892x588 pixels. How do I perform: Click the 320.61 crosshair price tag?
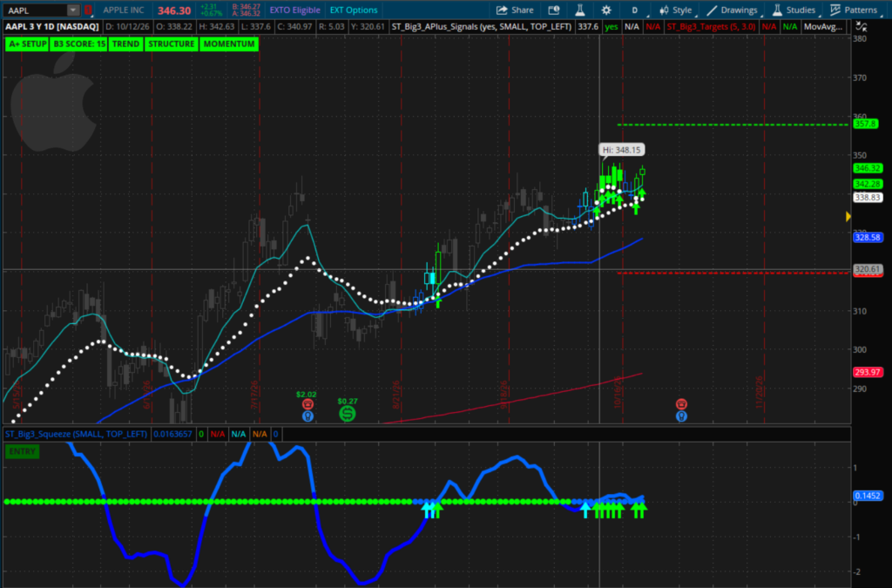click(x=868, y=269)
